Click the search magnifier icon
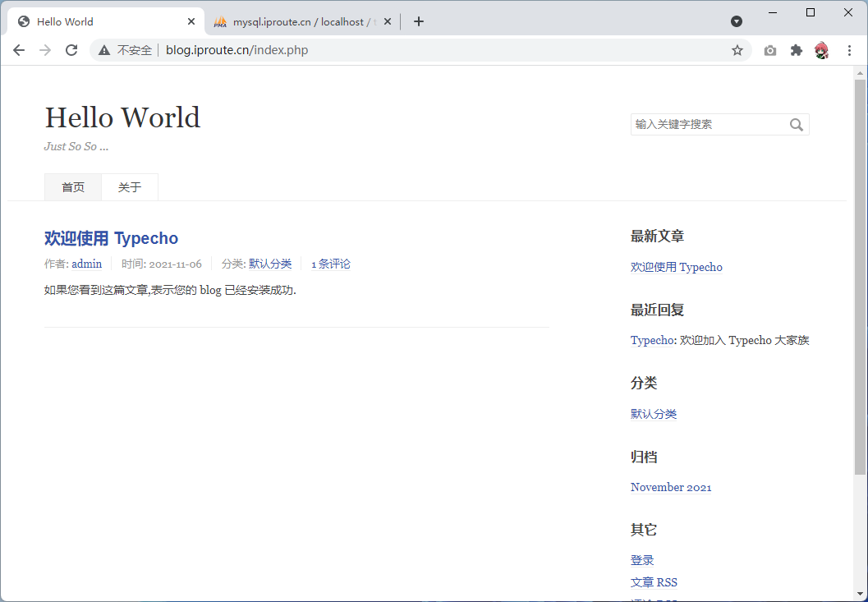This screenshot has height=602, width=868. pos(796,125)
